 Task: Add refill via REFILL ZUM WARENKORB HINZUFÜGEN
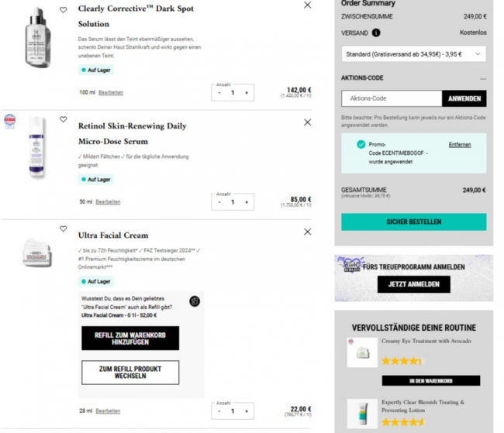pyautogui.click(x=130, y=338)
